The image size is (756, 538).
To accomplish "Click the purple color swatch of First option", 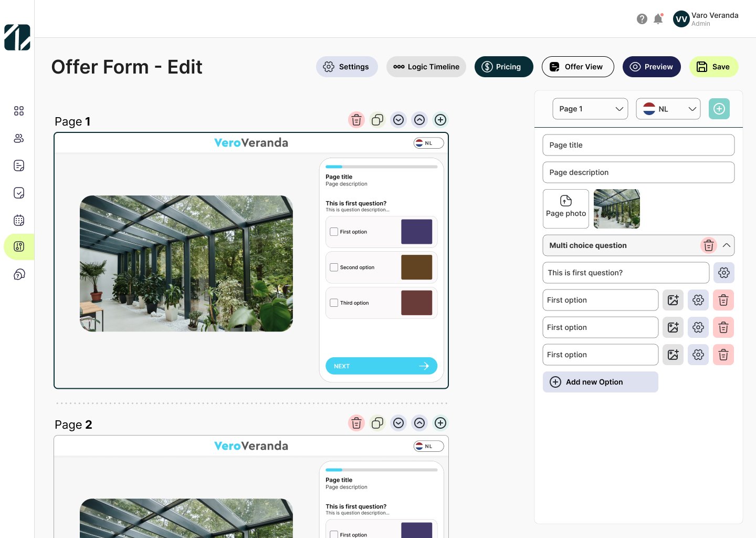I will (x=416, y=232).
